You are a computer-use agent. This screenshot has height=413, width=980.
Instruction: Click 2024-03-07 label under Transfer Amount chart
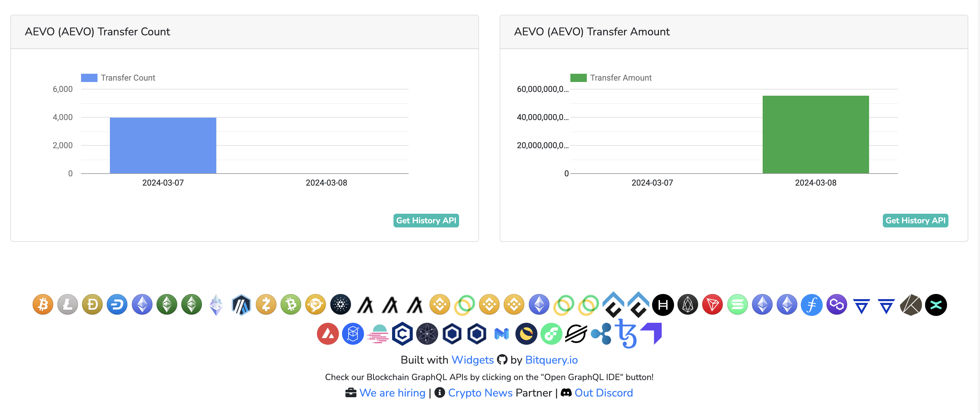[652, 183]
